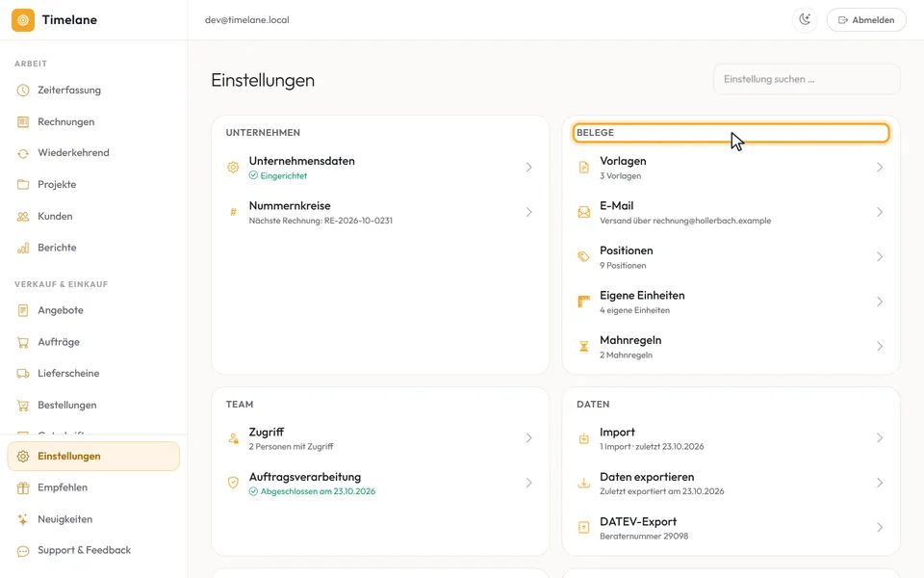Viewport: 924px width, 578px height.
Task: Click the Auftragsverarbeitung title
Action: [x=305, y=477]
